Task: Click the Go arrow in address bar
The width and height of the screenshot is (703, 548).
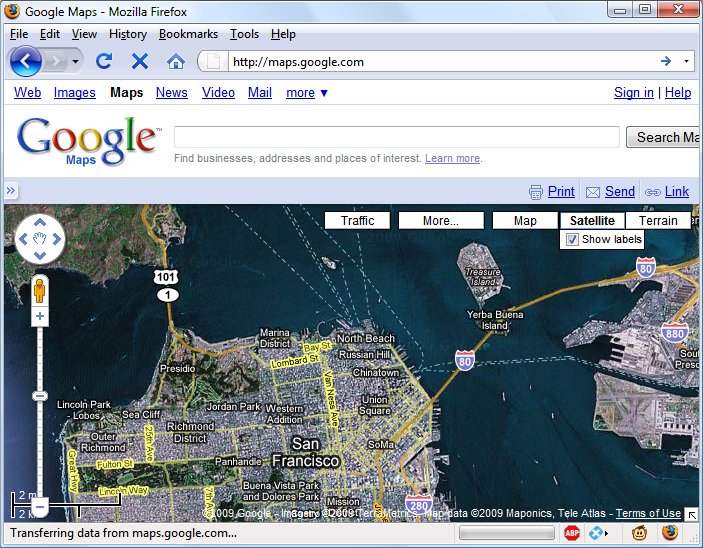Action: point(666,61)
